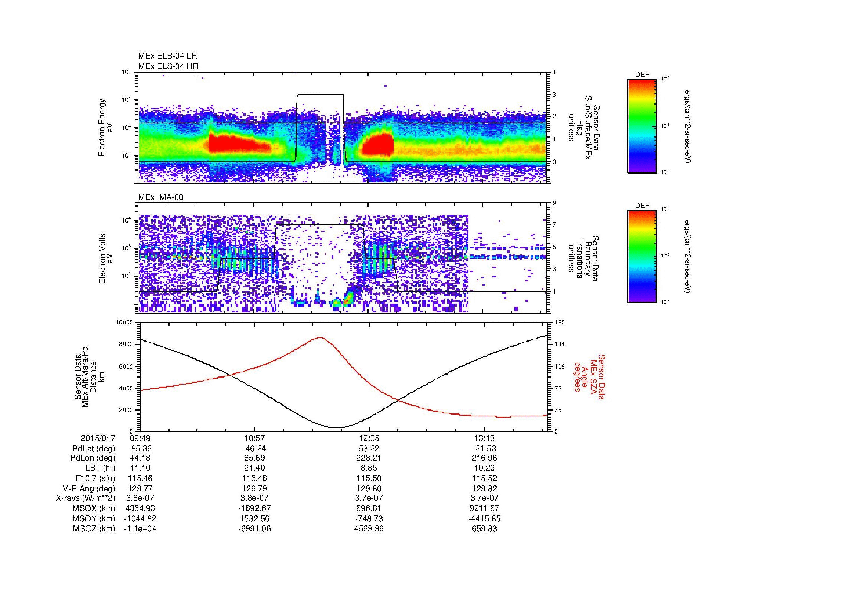Click the 'Electron Volts eV' axis label

click(x=106, y=258)
